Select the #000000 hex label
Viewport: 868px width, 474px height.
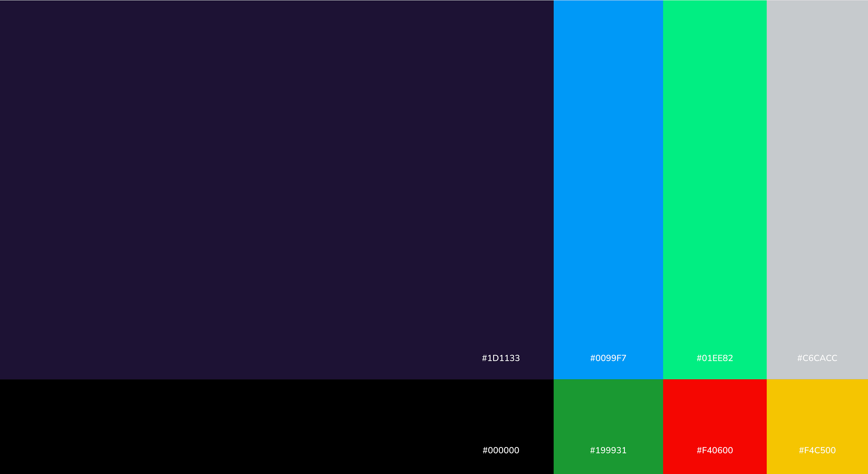click(501, 450)
